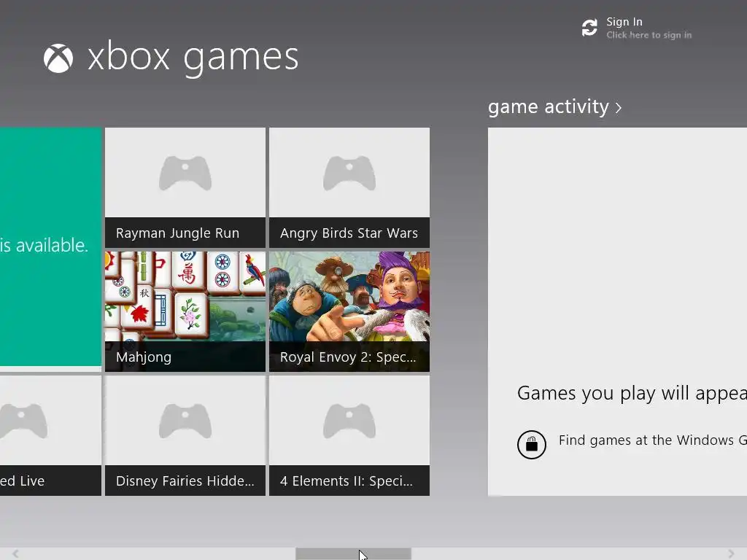Screen dimensions: 747x560
Task: Click 'Click here to sign in' text
Action: (649, 35)
